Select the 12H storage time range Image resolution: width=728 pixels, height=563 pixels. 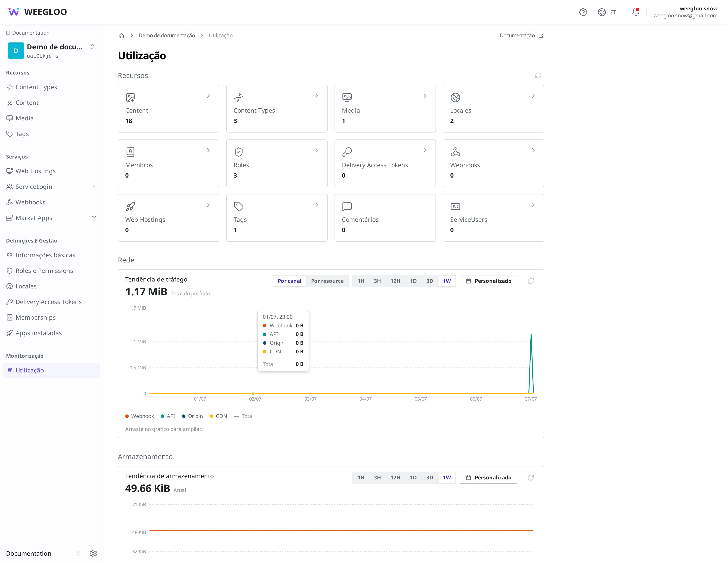pos(395,477)
